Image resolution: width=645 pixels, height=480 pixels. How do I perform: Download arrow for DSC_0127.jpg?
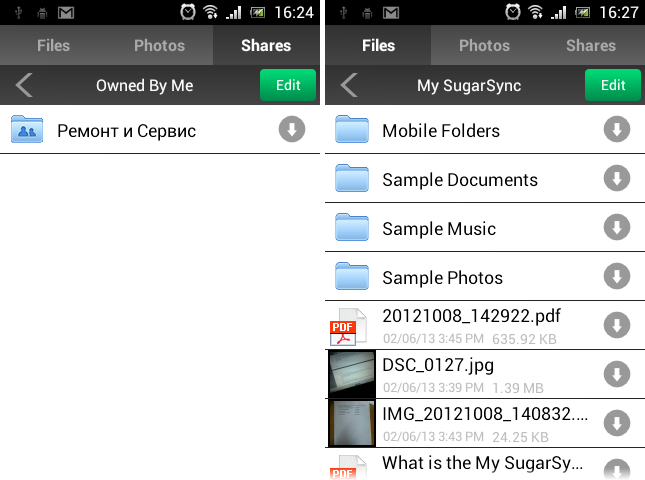coord(617,374)
